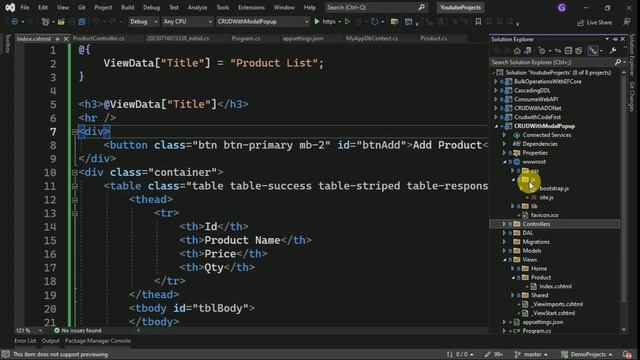Open the Build menu
640x360 pixels.
click(127, 7)
